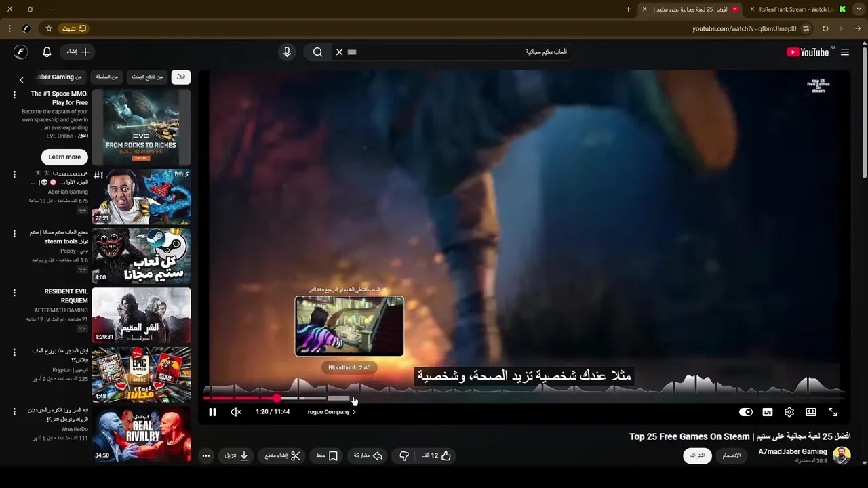Switch to ItsRealFrank Stream tab
Screen dimensions: 868x488
[798, 9]
